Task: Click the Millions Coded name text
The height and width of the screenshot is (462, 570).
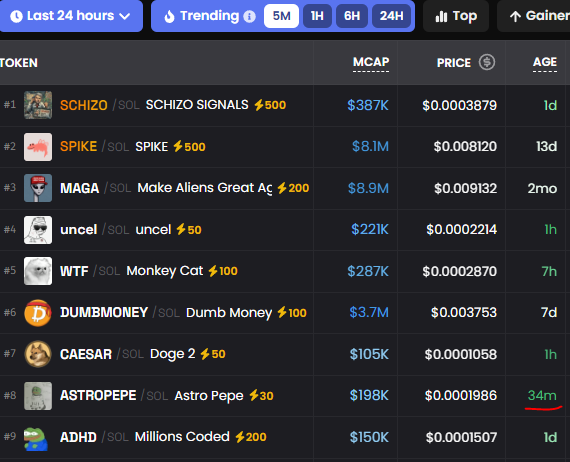Action: pos(182,437)
